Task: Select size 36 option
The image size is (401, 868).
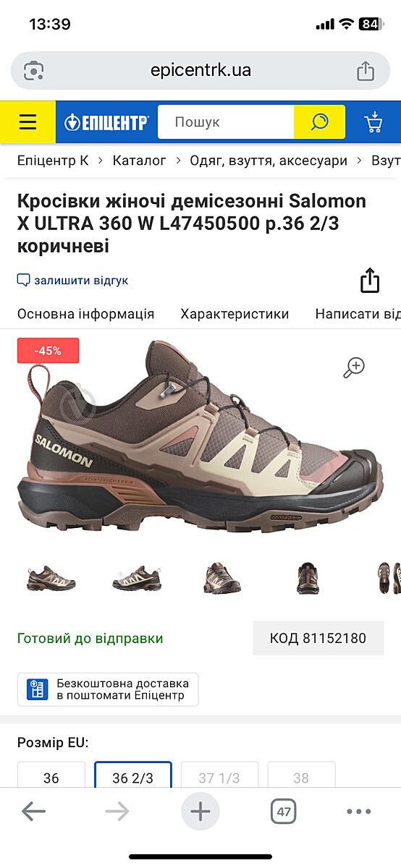Action: pyautogui.click(x=51, y=778)
